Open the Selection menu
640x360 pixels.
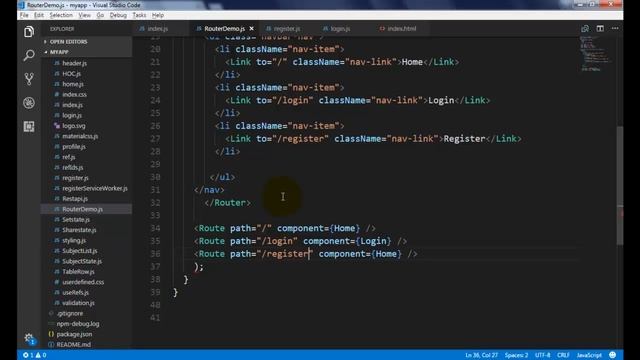[x=61, y=15]
